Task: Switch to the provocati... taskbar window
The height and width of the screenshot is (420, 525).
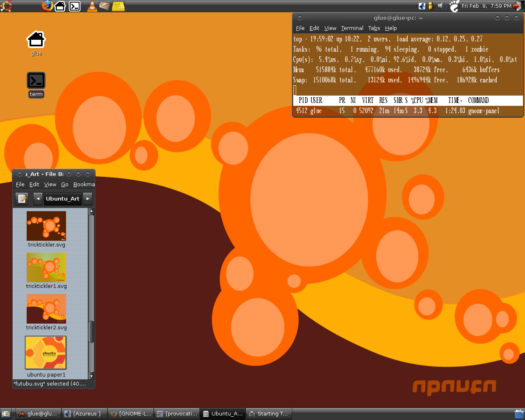Action: tap(177, 414)
